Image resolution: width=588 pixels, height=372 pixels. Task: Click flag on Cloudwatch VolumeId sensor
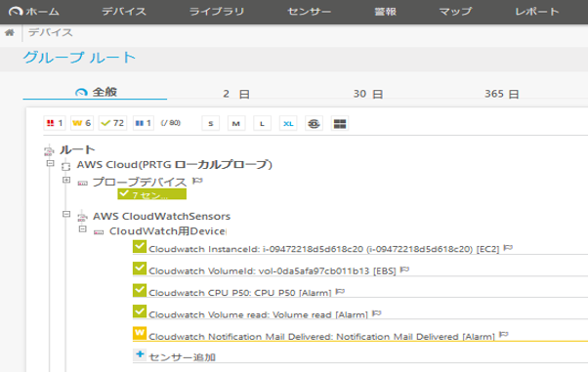click(404, 269)
